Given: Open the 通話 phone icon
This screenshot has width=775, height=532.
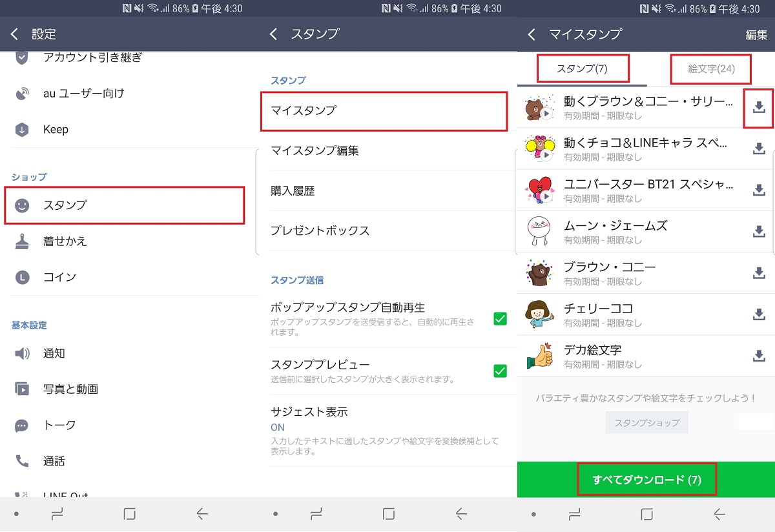Looking at the screenshot, I should (22, 461).
